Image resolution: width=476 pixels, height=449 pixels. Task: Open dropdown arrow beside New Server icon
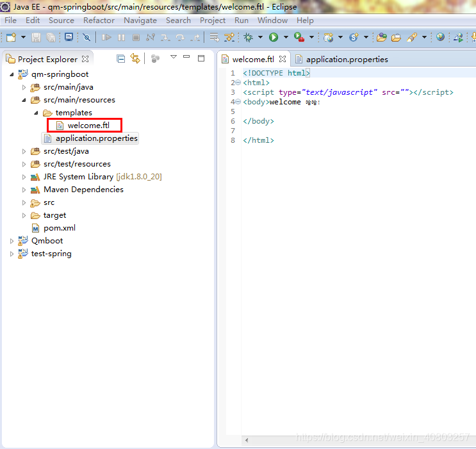click(341, 37)
